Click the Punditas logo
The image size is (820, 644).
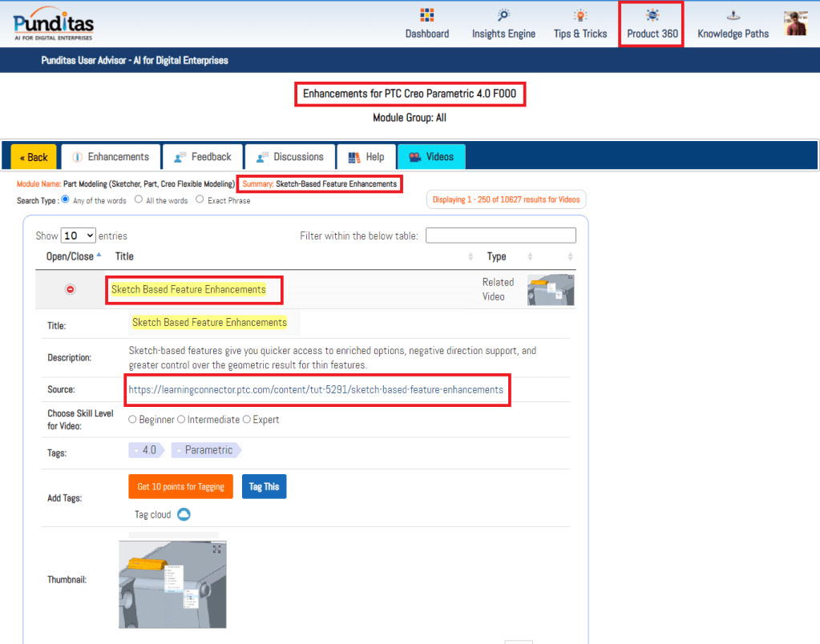point(53,24)
